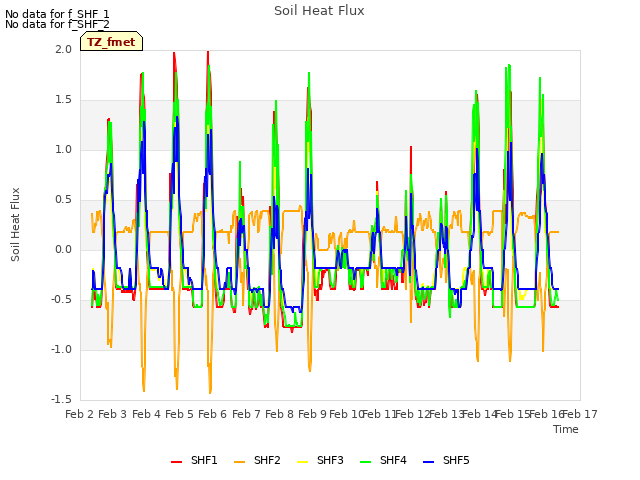This screenshot has width=640, height=480.
Task: Click the Feb 2 x-axis date label
Action: (x=80, y=414)
